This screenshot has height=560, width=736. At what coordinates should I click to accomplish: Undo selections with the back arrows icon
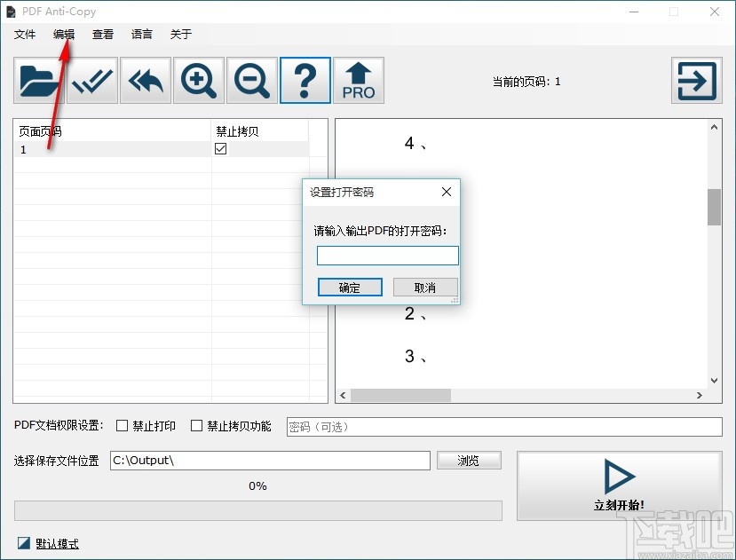[145, 80]
